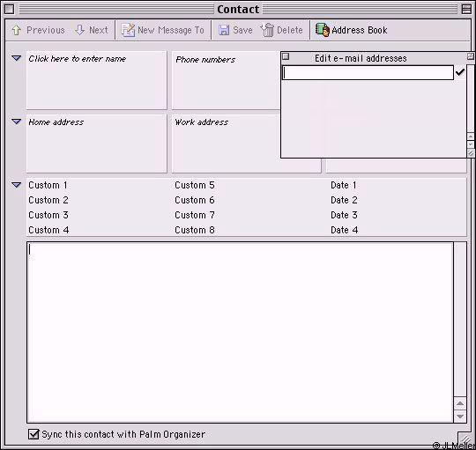Viewport: 476px width, 450px height.
Task: Click the Next down-arrow icon
Action: pos(79,30)
